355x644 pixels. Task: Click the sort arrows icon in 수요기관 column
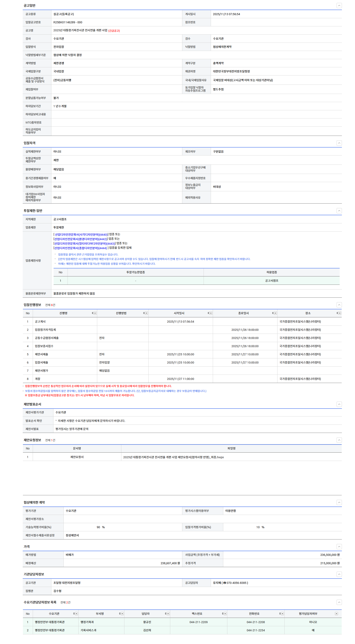74,614
